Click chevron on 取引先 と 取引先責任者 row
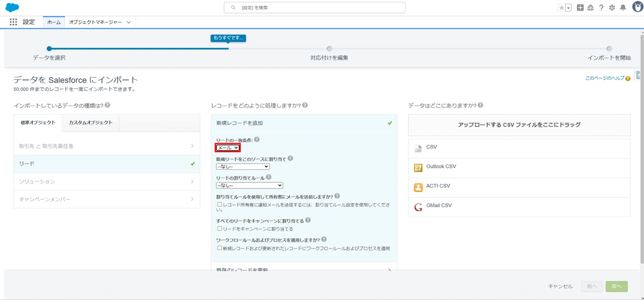Screen dimensions: 644x300 (192, 146)
